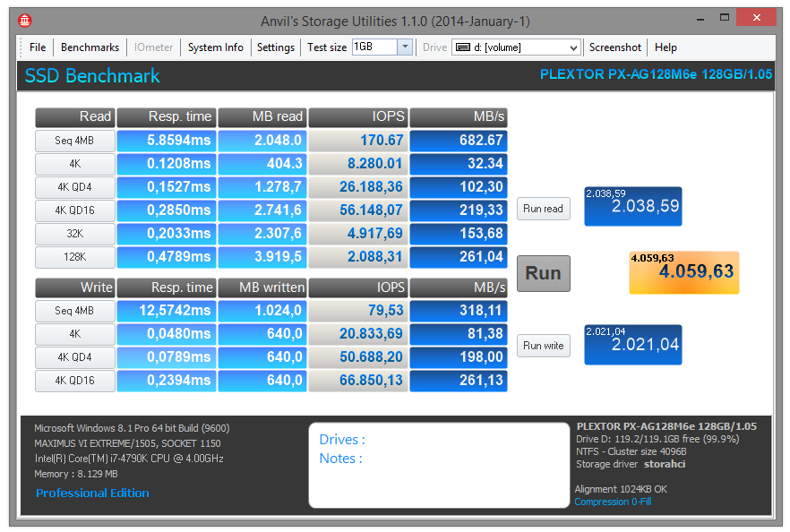Viewport: 790px width, 532px height.
Task: Click the write 4K test button
Action: tap(75, 333)
